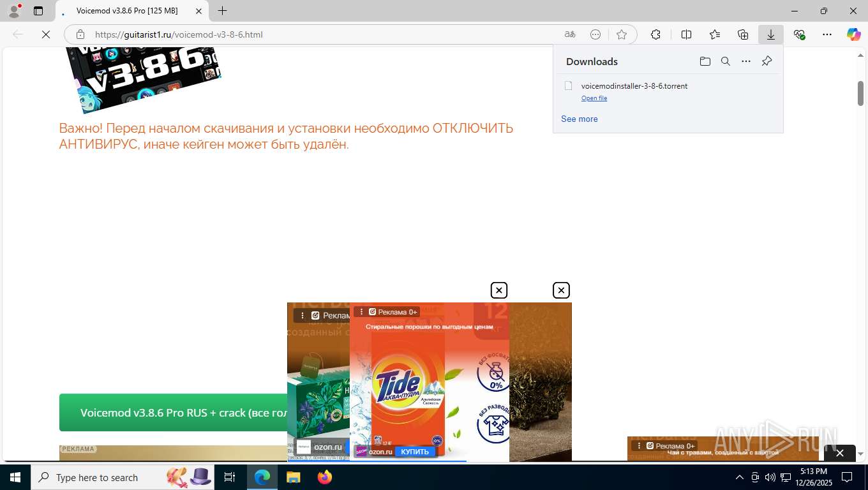Open the Tide ad three-dots menu
The height and width of the screenshot is (490, 868).
click(362, 312)
